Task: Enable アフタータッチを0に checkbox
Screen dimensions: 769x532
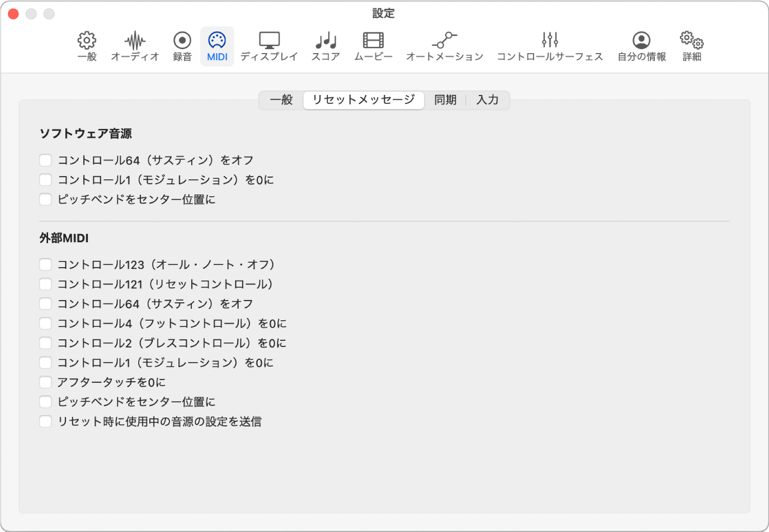Action: coord(45,382)
